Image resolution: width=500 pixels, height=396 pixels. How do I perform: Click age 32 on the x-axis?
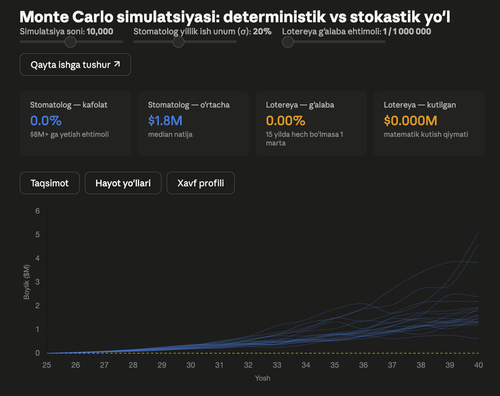pyautogui.click(x=248, y=365)
